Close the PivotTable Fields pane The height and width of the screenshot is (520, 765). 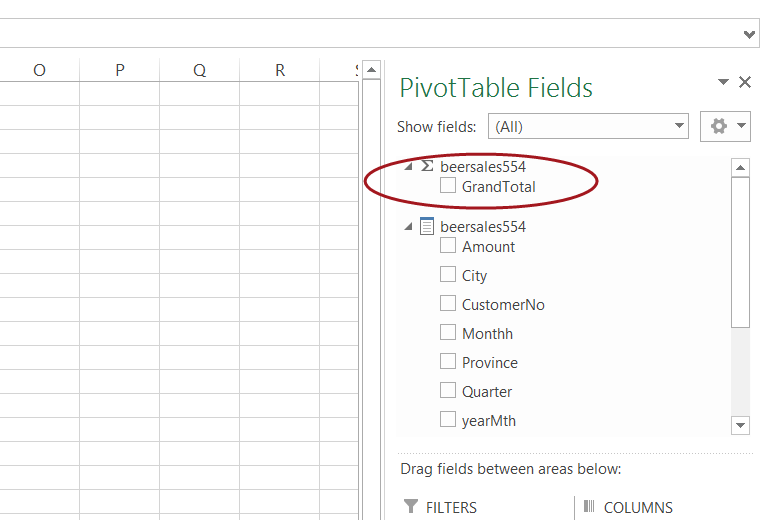tap(745, 83)
